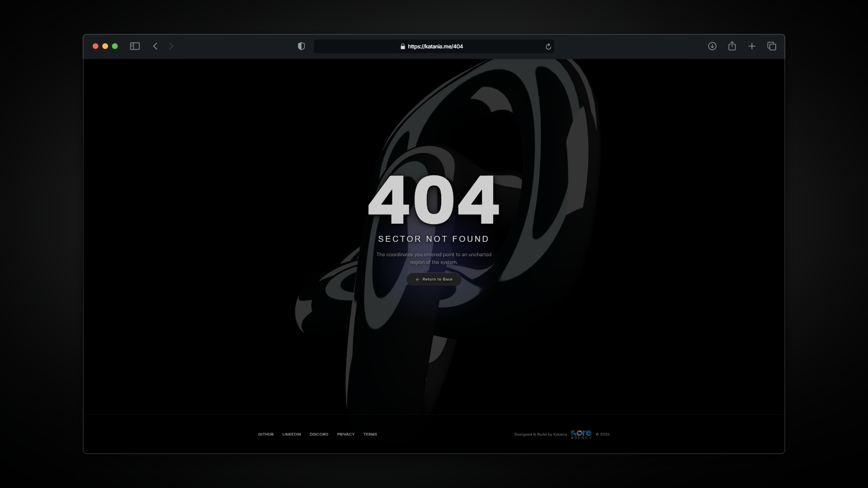
Task: Click the Kore Agency logo
Action: [x=581, y=434]
